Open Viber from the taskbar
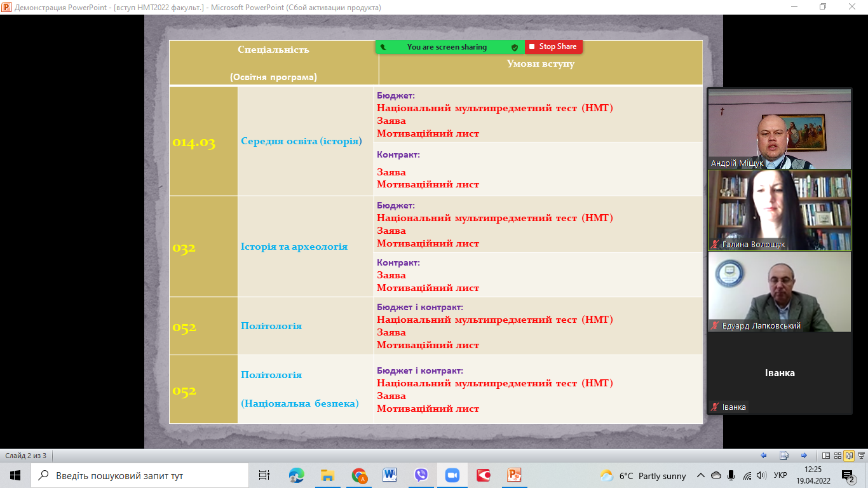868x488 pixels. point(421,475)
